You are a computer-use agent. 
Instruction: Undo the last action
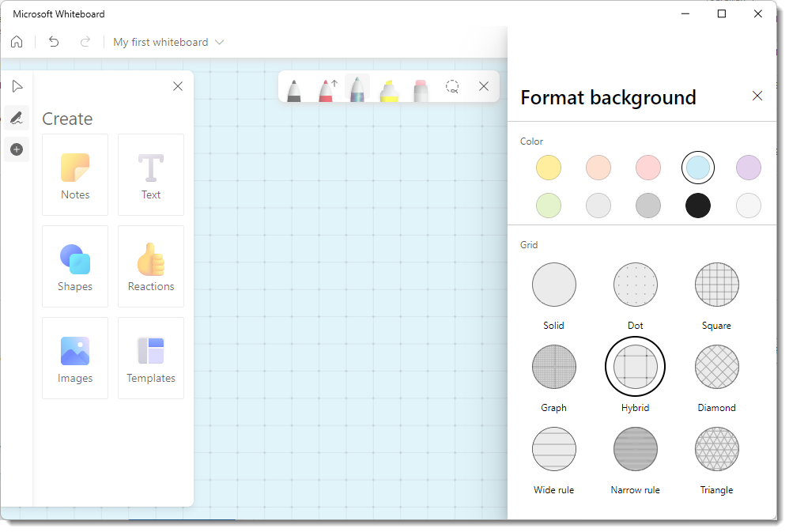(54, 42)
